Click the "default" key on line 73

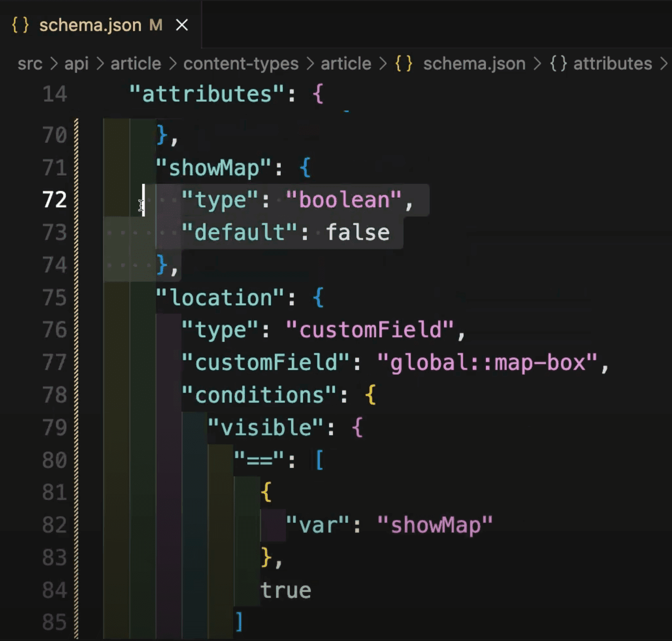point(240,232)
